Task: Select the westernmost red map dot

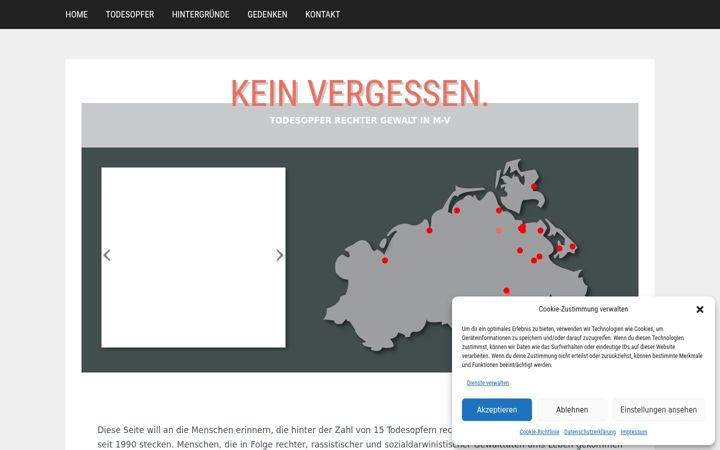Action: coord(385,260)
